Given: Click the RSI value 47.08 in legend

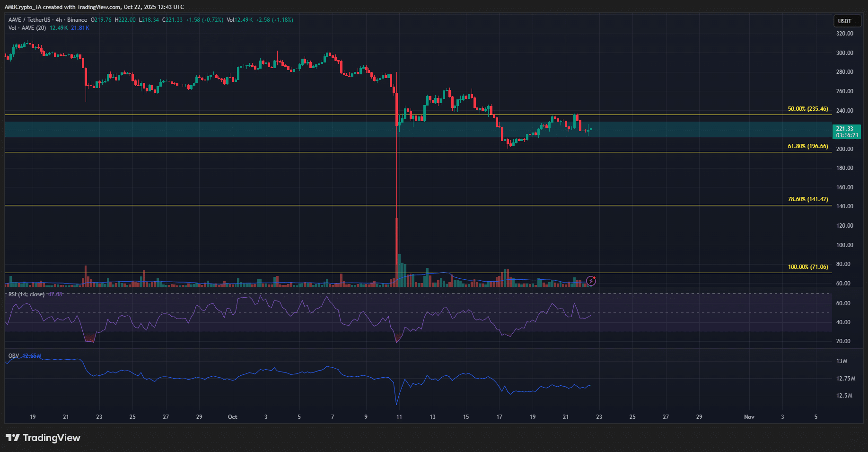Looking at the screenshot, I should pyautogui.click(x=55, y=294).
